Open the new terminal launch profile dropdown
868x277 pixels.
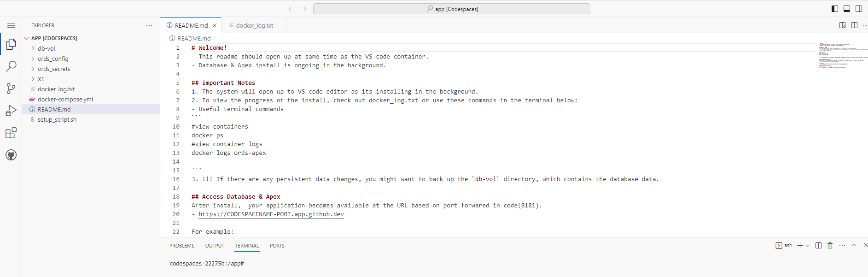(808, 246)
